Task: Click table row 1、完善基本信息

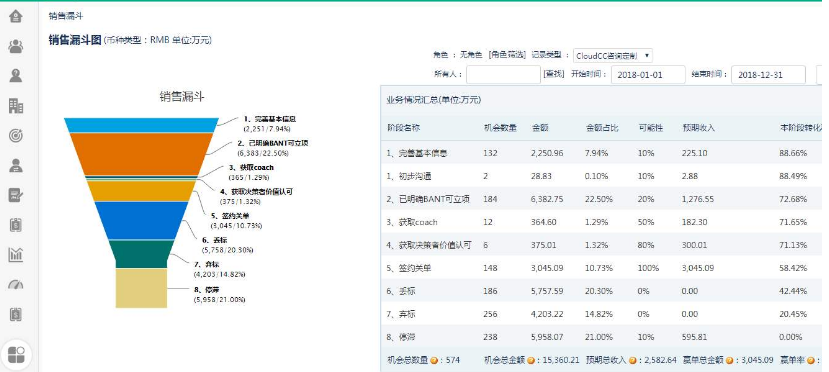Action: coord(601,153)
